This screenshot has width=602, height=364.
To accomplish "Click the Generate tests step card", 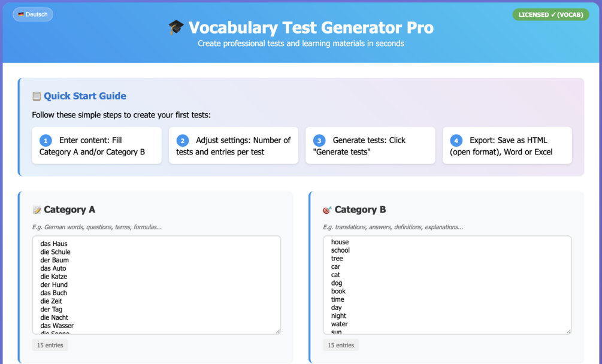I will [x=370, y=145].
